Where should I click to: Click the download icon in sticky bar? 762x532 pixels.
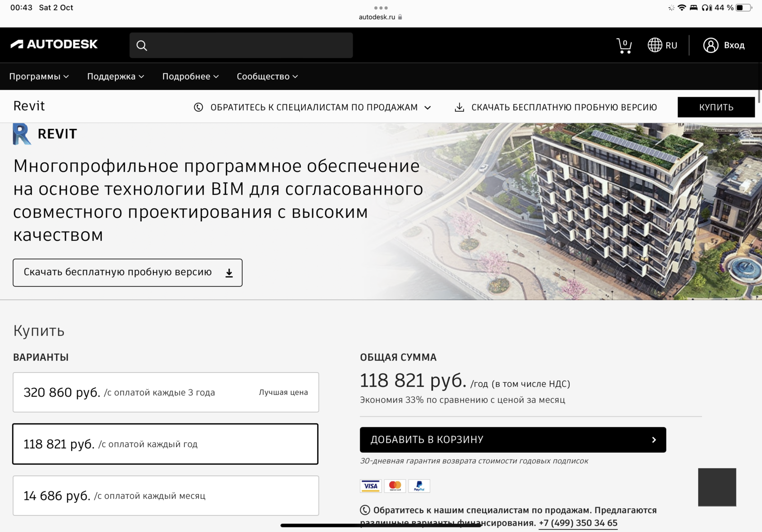(459, 107)
